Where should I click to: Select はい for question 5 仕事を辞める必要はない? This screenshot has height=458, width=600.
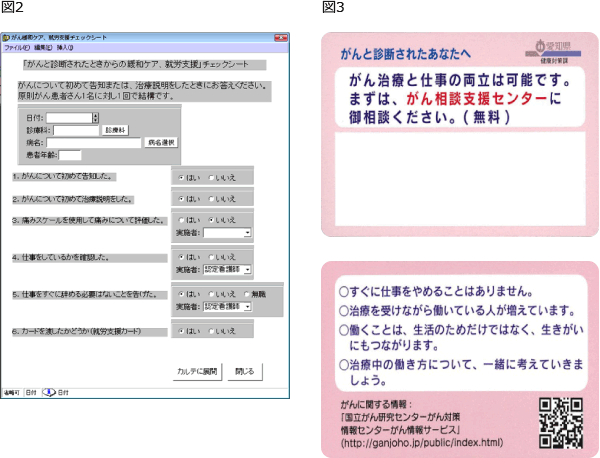coord(181,294)
